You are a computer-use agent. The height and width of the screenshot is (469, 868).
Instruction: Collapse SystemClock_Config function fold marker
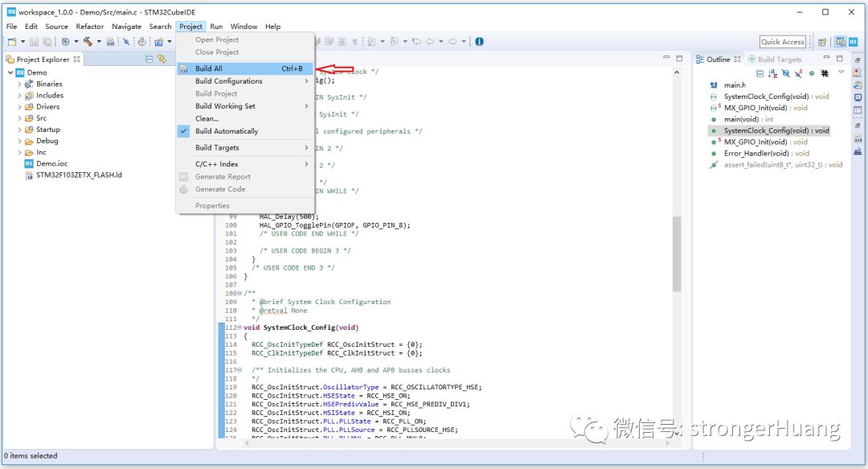tap(240, 327)
